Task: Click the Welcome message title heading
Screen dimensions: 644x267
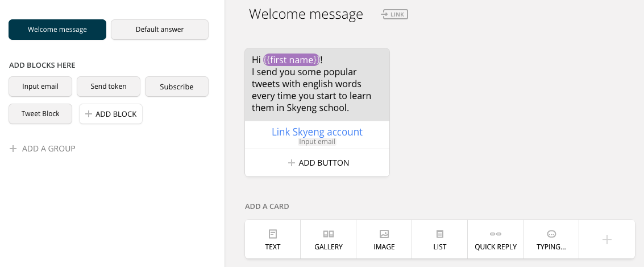Action: coord(306,14)
